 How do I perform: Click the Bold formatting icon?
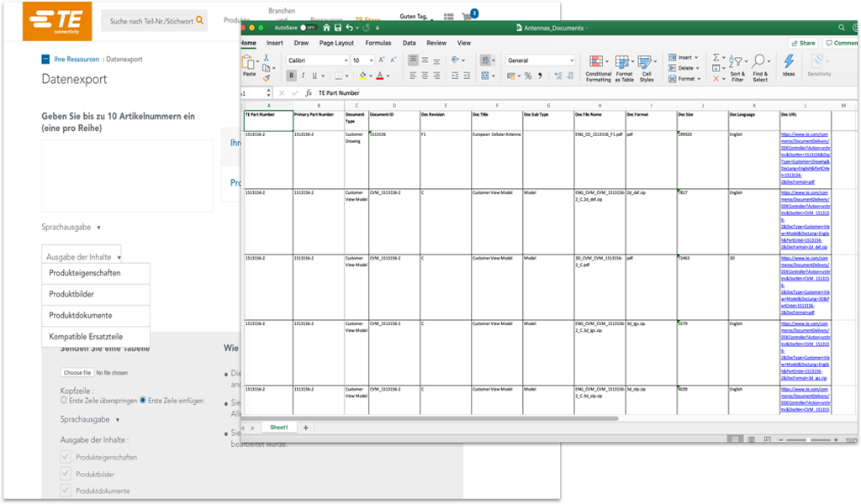291,76
